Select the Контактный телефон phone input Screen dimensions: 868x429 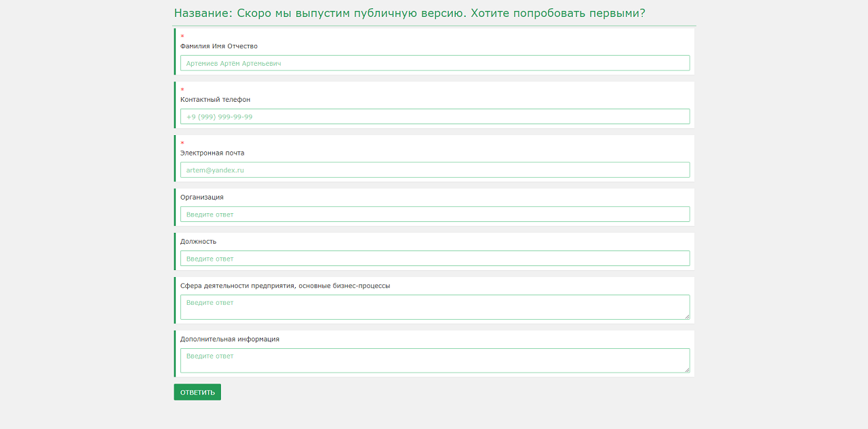(434, 116)
